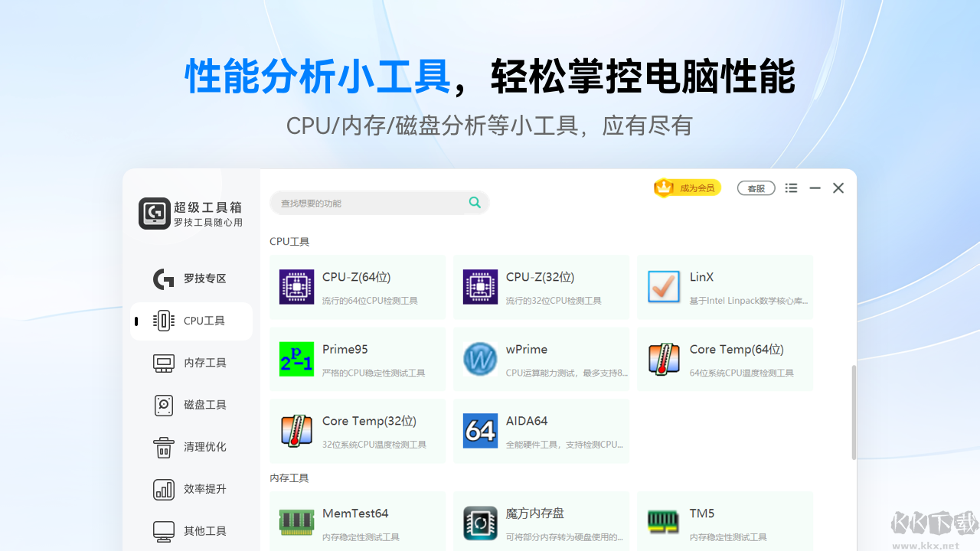980x551 pixels.
Task: Click the 清理优化 trash bin icon
Action: (164, 447)
